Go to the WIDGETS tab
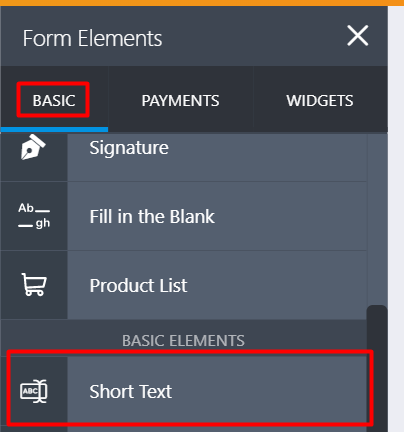Screen dimensions: 404x432 320,100
